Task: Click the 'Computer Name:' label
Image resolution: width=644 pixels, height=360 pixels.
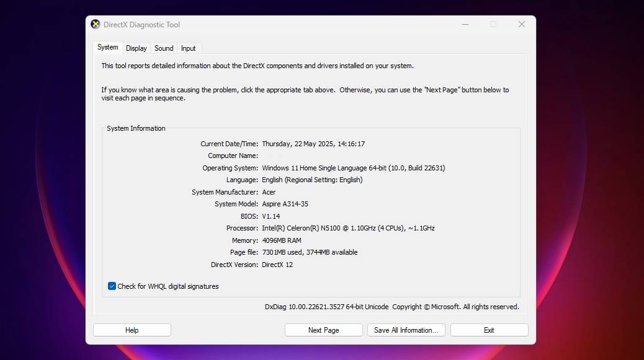Action: pyautogui.click(x=233, y=156)
